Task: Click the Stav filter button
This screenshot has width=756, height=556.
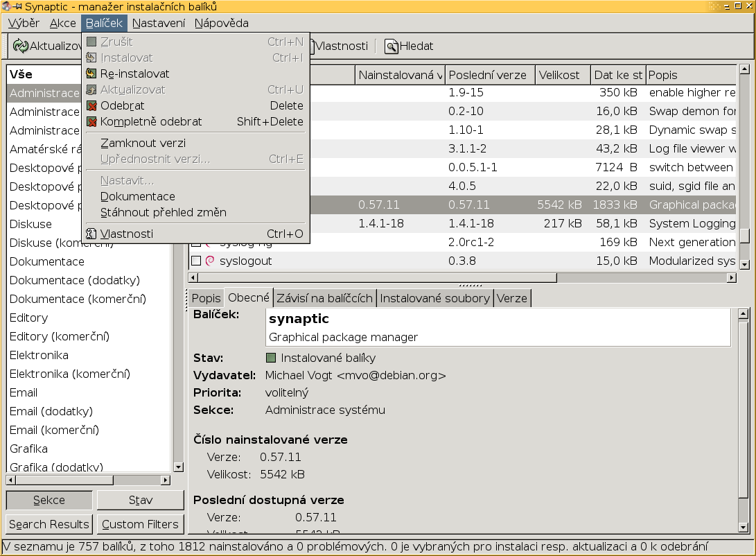Action: (x=141, y=500)
